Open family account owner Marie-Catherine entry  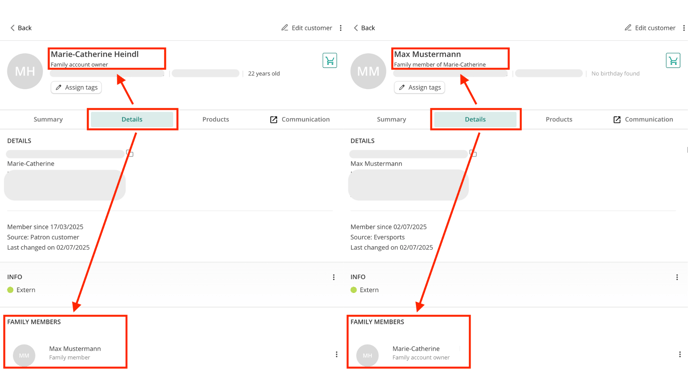click(421, 353)
